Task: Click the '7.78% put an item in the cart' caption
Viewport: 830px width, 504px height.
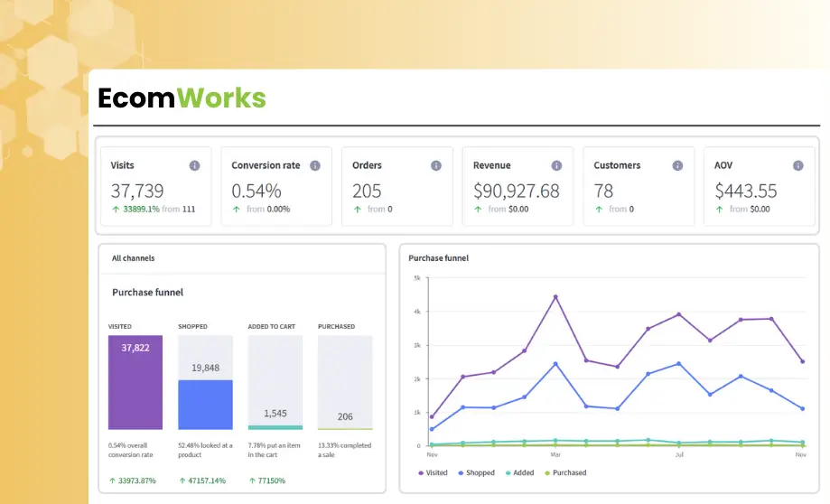Action: click(275, 450)
